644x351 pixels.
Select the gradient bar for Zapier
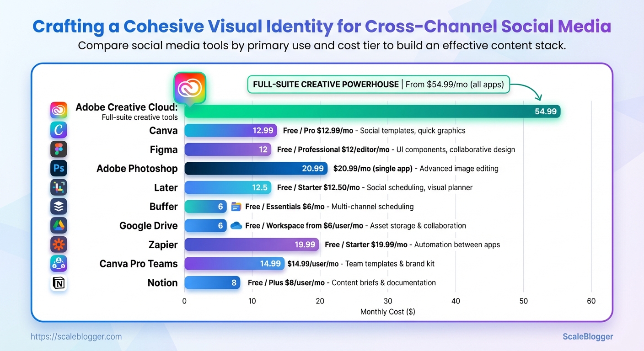pyautogui.click(x=252, y=245)
